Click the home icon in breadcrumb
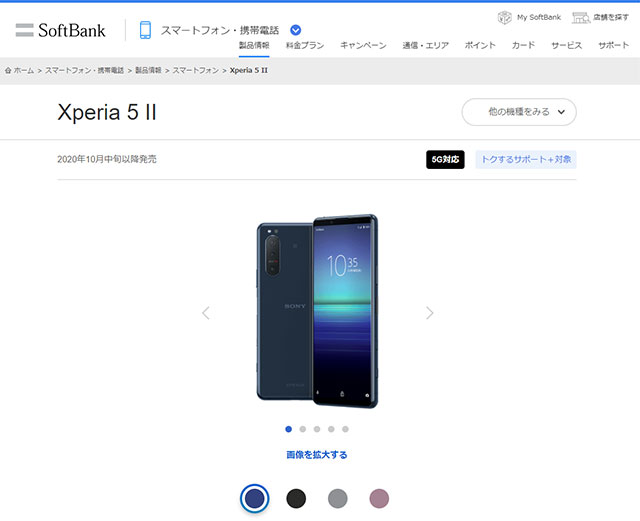This screenshot has width=640, height=521. 8,71
